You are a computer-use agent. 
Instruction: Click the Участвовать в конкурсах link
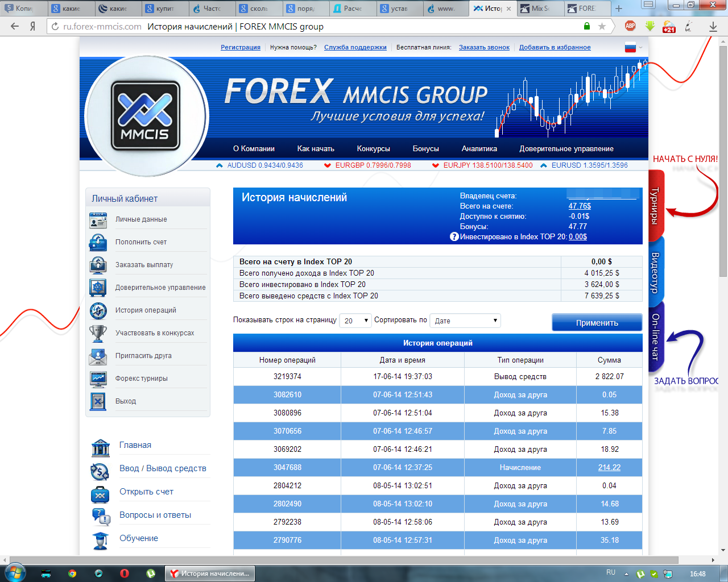click(x=155, y=333)
